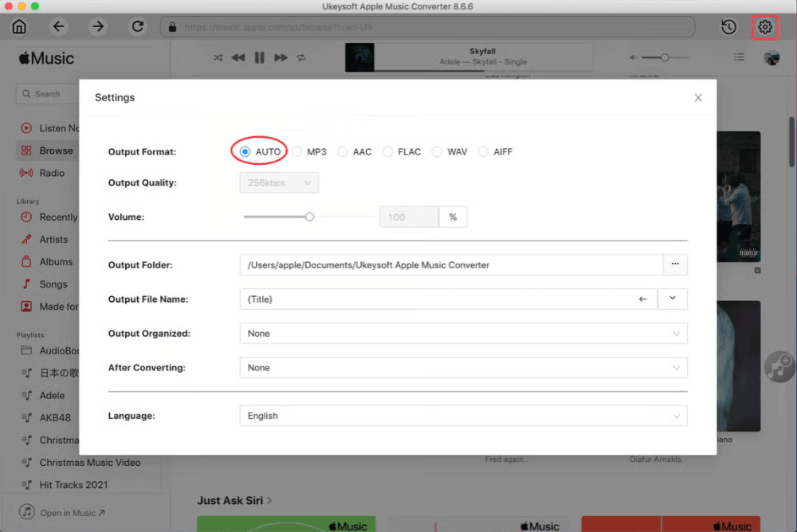Viewport: 797px width, 532px height.
Task: Click the URL address bar
Action: coord(428,27)
